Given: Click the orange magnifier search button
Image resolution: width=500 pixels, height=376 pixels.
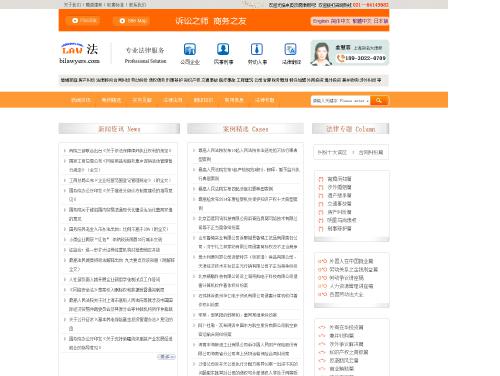Looking at the screenshot, I should pyautogui.click(x=379, y=100).
